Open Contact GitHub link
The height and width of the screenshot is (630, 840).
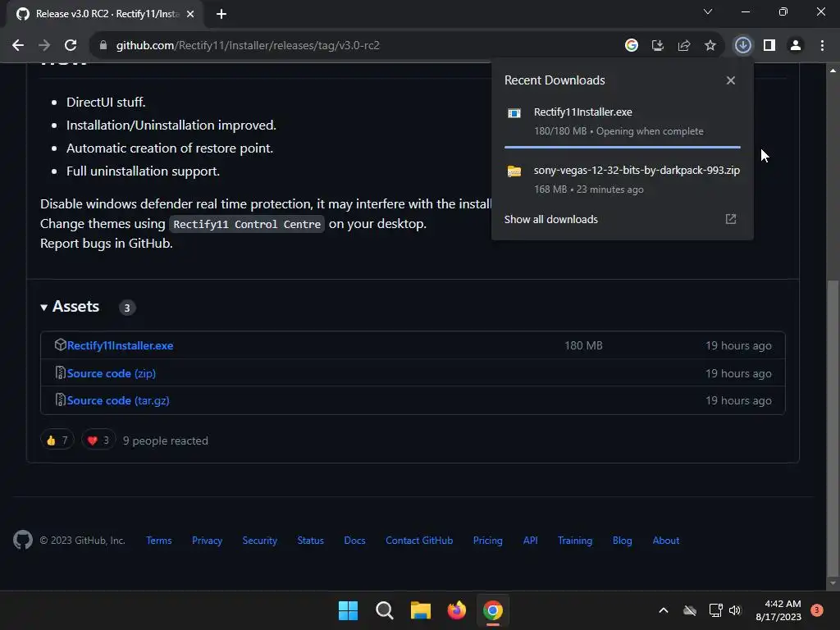419,541
